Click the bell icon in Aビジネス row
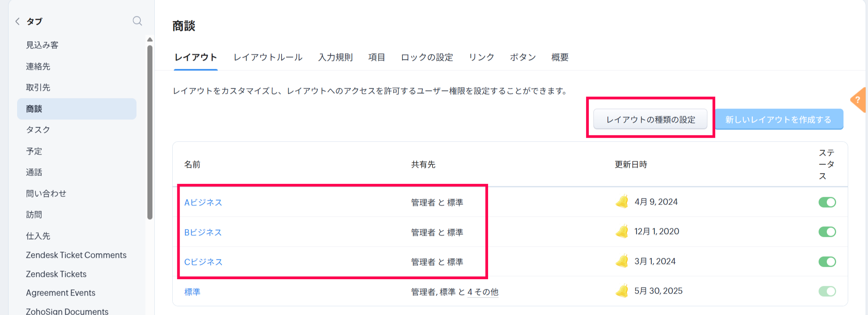The height and width of the screenshot is (315, 868). click(x=622, y=202)
